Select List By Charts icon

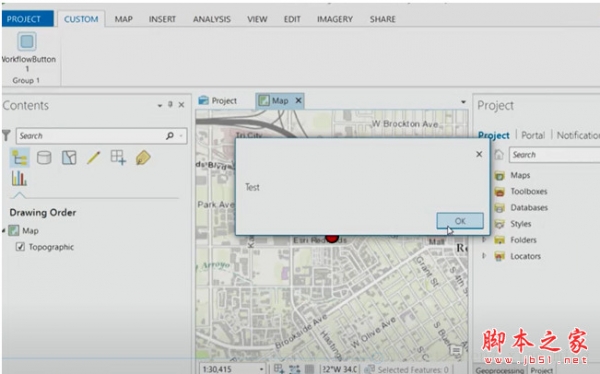[x=19, y=178]
